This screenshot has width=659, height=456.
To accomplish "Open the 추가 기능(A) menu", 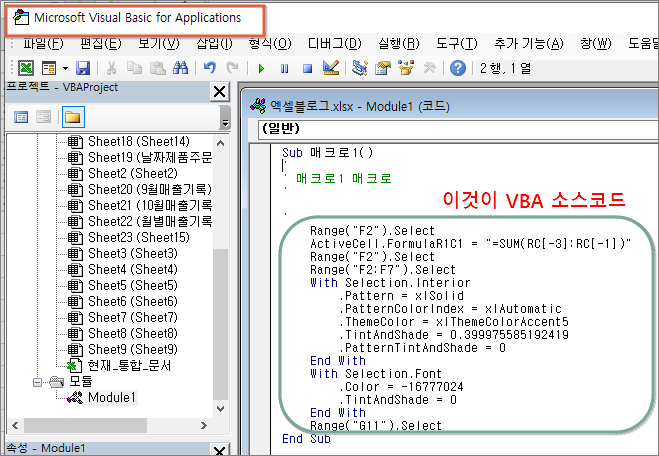I will tap(529, 43).
